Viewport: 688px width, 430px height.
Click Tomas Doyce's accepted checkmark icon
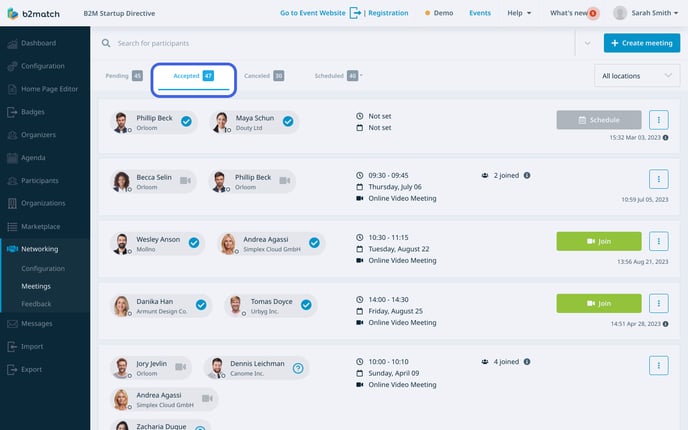click(x=306, y=305)
